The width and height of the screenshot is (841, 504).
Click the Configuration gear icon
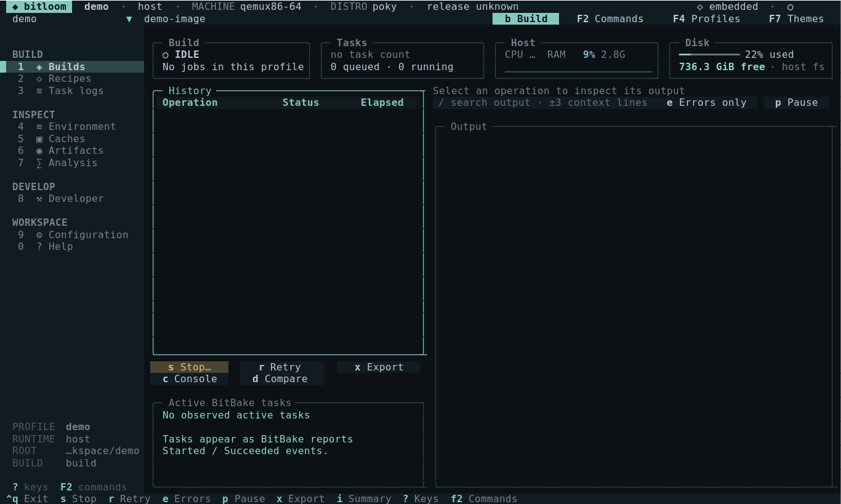pyautogui.click(x=39, y=235)
